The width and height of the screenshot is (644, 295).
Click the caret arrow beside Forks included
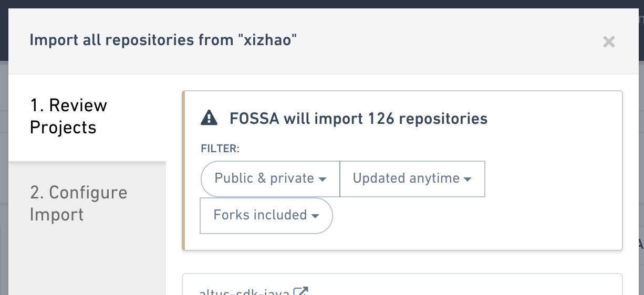click(x=315, y=216)
